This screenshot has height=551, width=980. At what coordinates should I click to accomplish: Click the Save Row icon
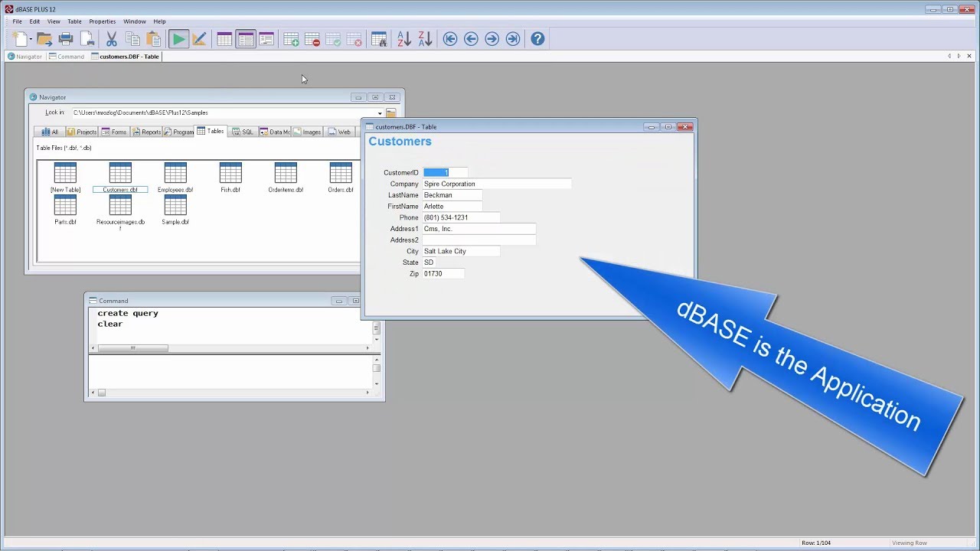click(333, 39)
